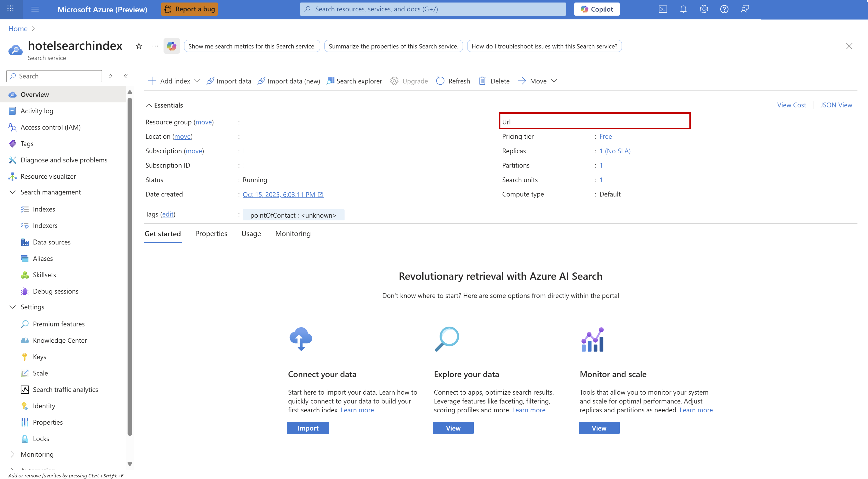The height and width of the screenshot is (479, 868).
Task: Open the Azure portal apps grid icon
Action: (x=10, y=9)
